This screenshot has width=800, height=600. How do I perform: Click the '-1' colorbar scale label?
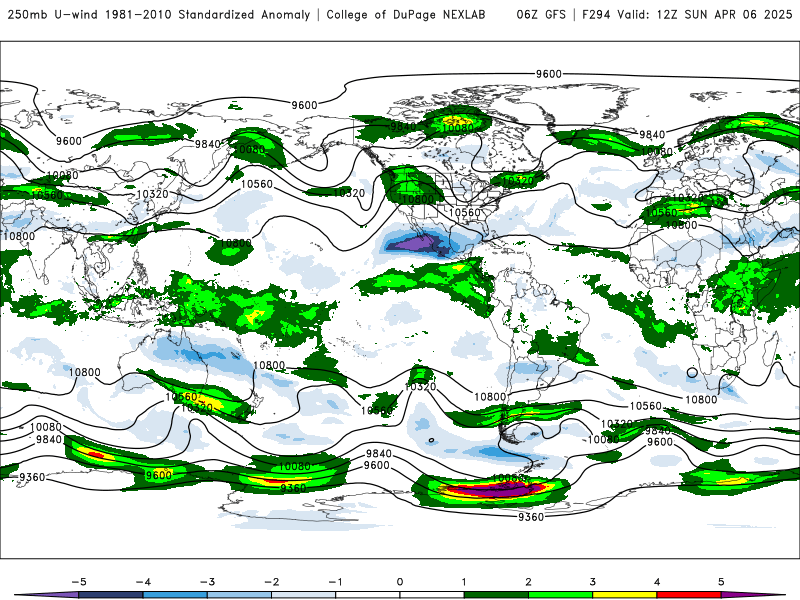335,582
